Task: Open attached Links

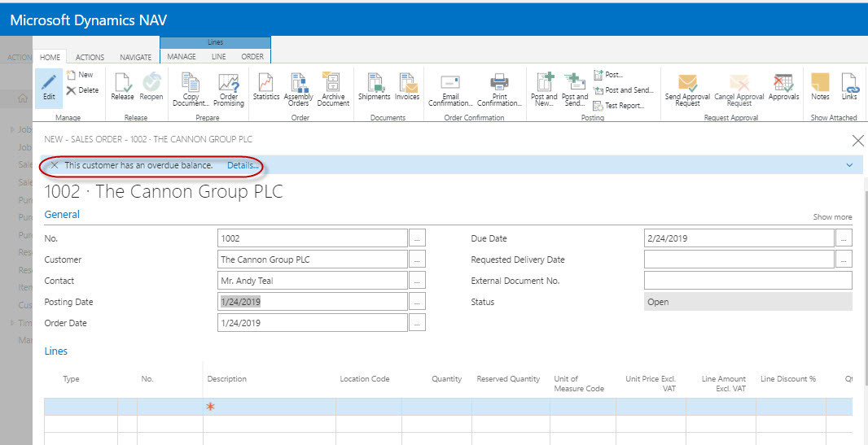Action: [x=849, y=87]
